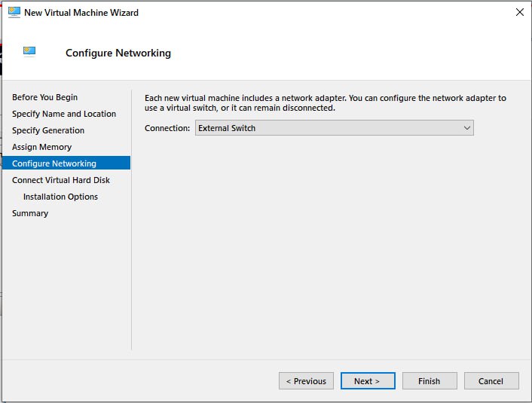Go to the Before You Begin step
Image resolution: width=532 pixels, height=403 pixels.
tap(44, 97)
